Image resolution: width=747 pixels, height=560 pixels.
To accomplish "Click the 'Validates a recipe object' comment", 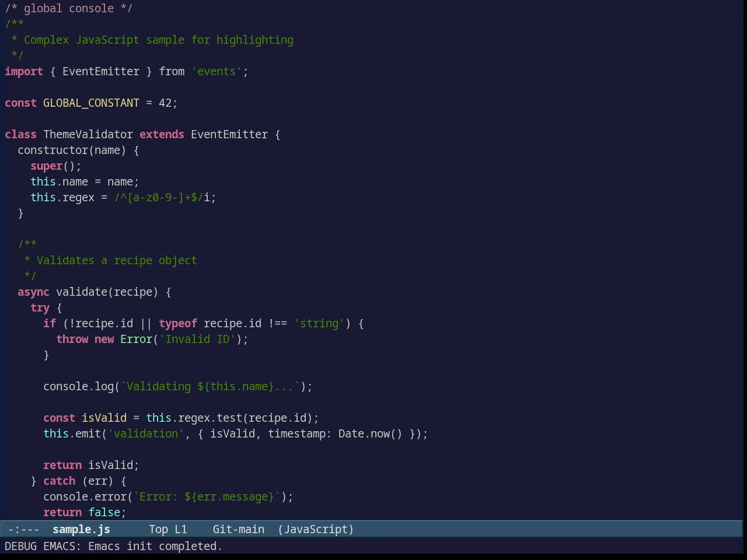I will click(117, 260).
